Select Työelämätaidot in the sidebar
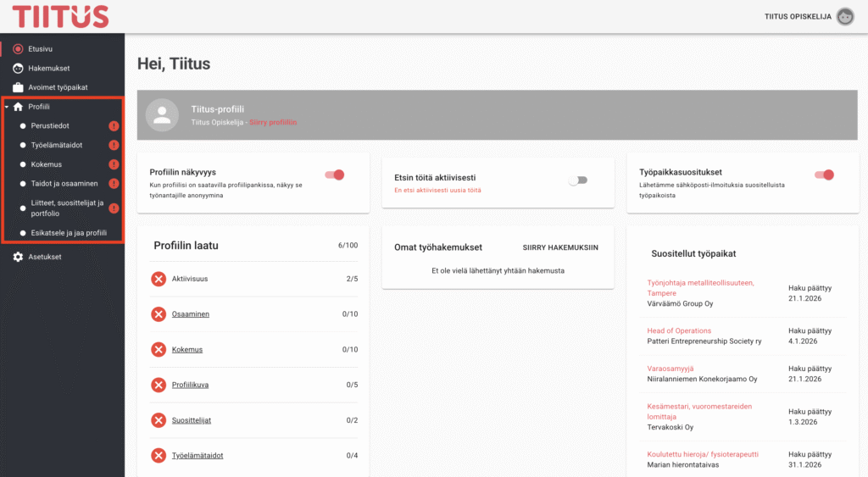The width and height of the screenshot is (868, 477). tap(57, 145)
